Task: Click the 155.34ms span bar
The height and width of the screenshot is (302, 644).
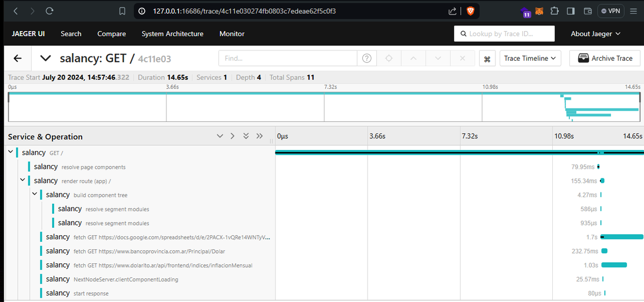Action: click(602, 181)
